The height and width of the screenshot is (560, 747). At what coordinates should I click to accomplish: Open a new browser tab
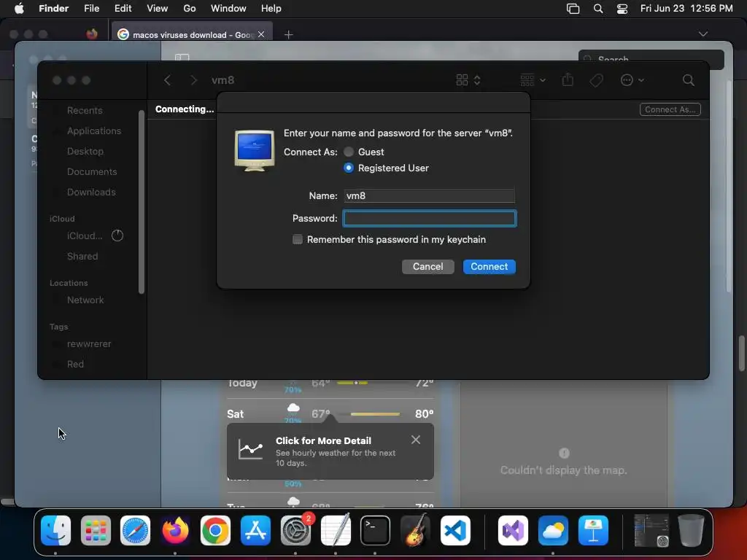(x=288, y=34)
